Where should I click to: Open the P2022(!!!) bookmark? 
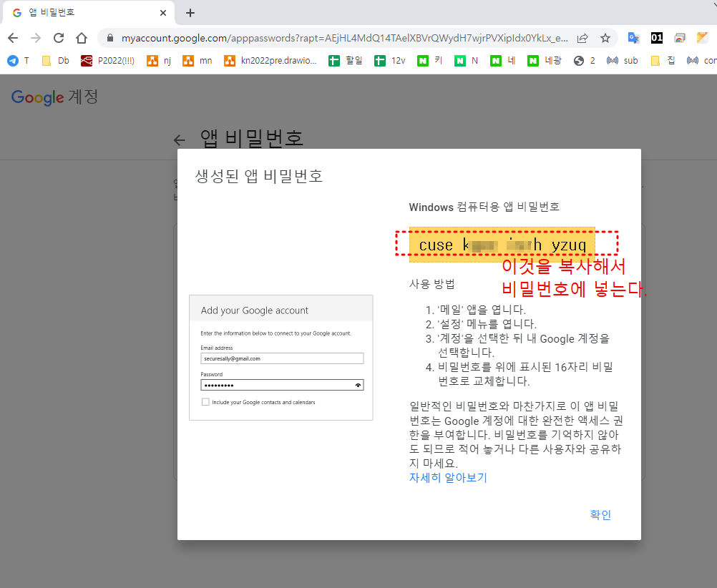(x=107, y=60)
